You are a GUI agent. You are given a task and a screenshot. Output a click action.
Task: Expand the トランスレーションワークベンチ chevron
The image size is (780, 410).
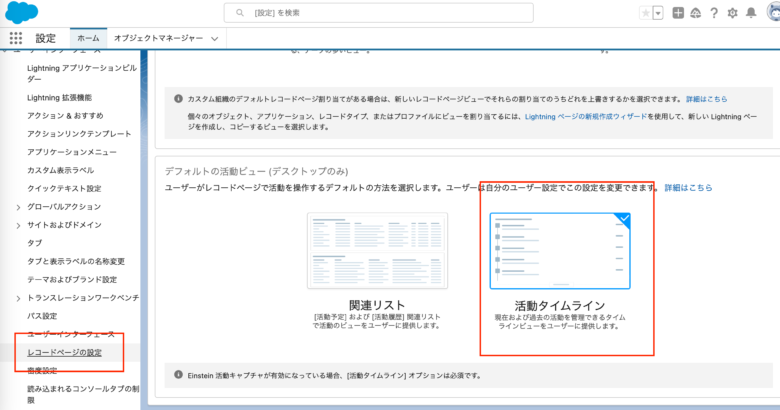(18, 298)
